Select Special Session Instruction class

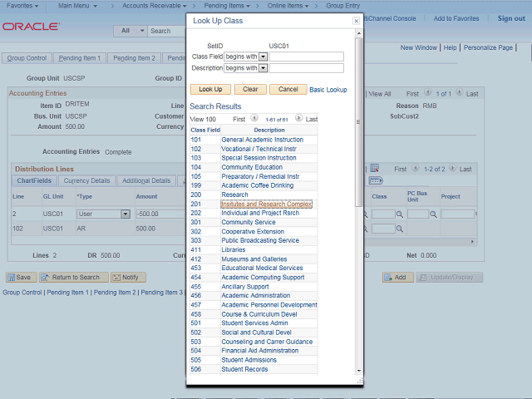click(x=259, y=158)
